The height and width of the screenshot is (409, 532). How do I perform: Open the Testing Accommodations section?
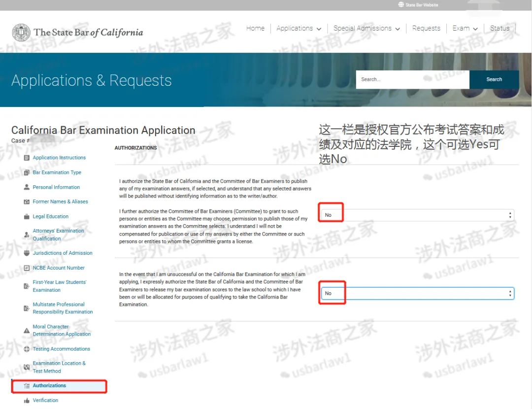(x=62, y=349)
